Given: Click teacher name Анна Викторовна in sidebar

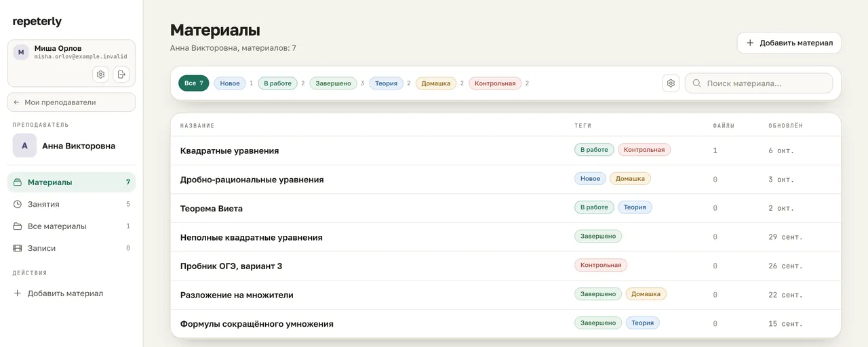Looking at the screenshot, I should pyautogui.click(x=79, y=146).
